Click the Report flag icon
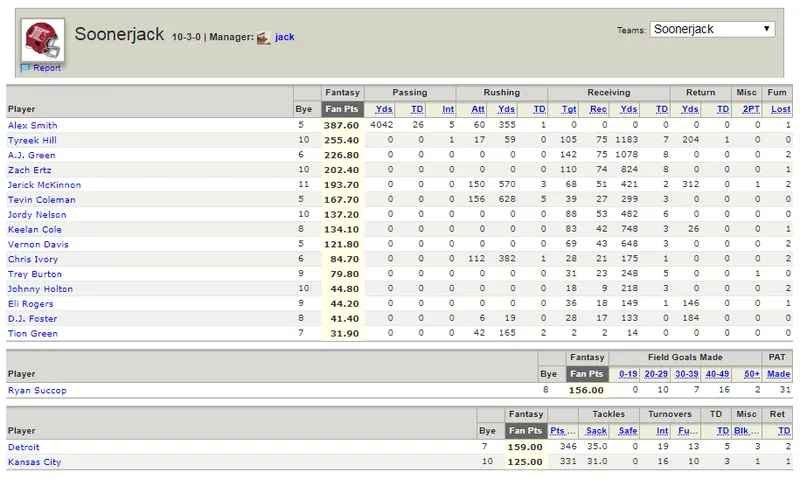 pyautogui.click(x=25, y=68)
